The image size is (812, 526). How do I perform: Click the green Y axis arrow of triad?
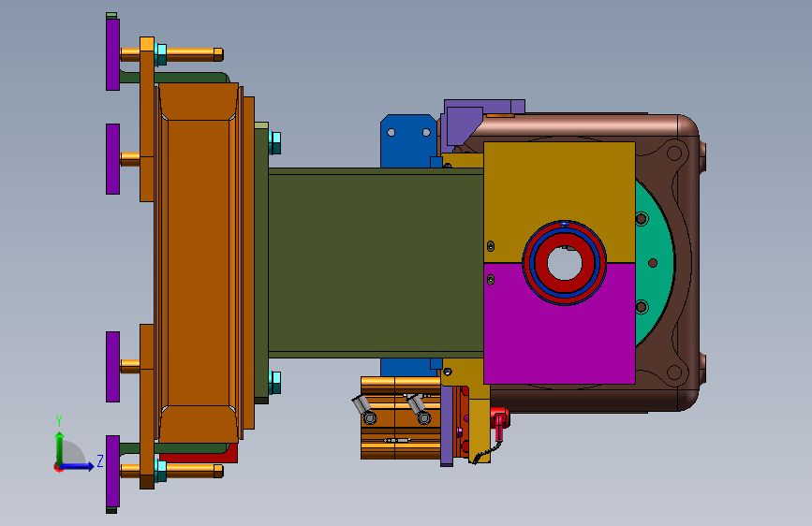[60, 447]
